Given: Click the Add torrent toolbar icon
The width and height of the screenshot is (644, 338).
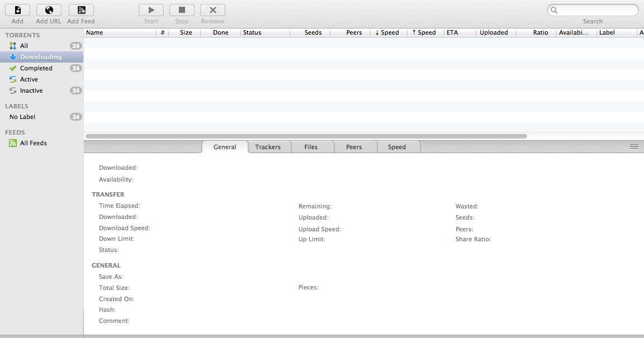Looking at the screenshot, I should (17, 10).
